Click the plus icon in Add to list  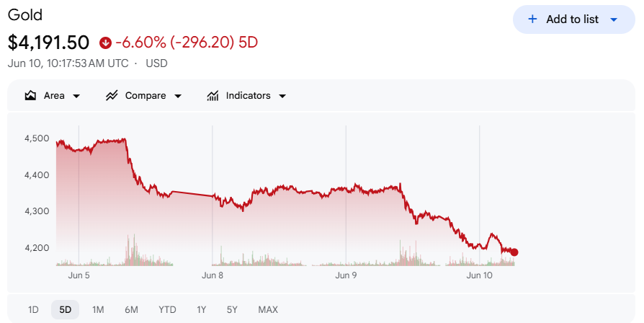pyautogui.click(x=532, y=19)
